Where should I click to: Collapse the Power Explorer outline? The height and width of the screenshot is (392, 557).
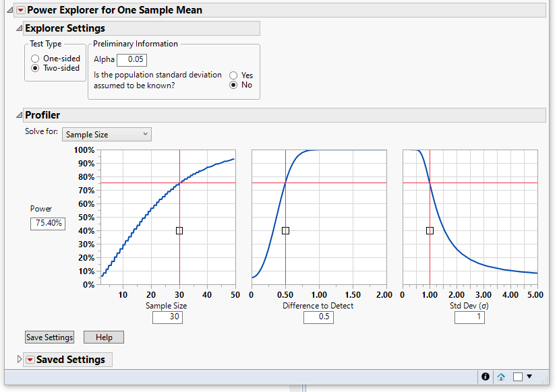coord(8,11)
